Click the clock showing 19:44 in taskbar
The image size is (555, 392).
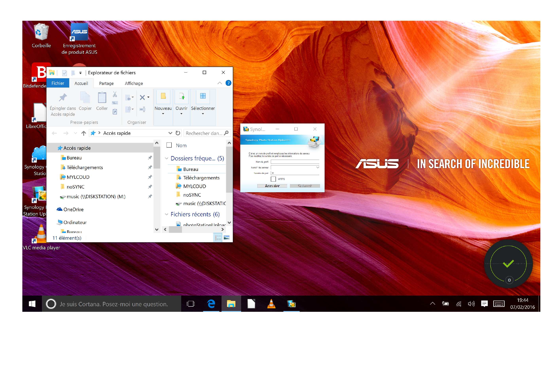pyautogui.click(x=522, y=300)
